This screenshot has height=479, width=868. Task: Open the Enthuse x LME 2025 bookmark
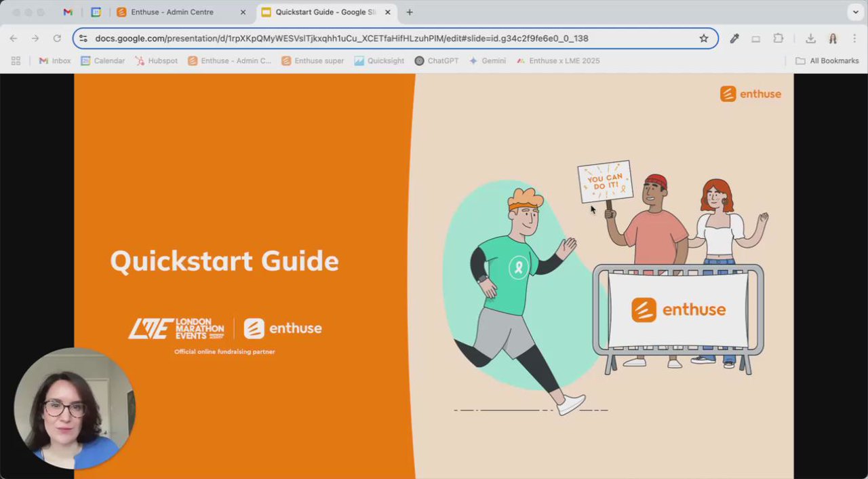(557, 60)
